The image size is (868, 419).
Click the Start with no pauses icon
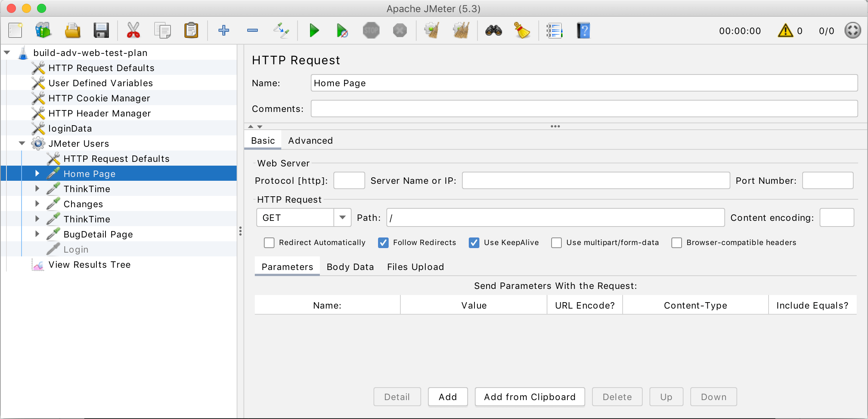(x=342, y=30)
